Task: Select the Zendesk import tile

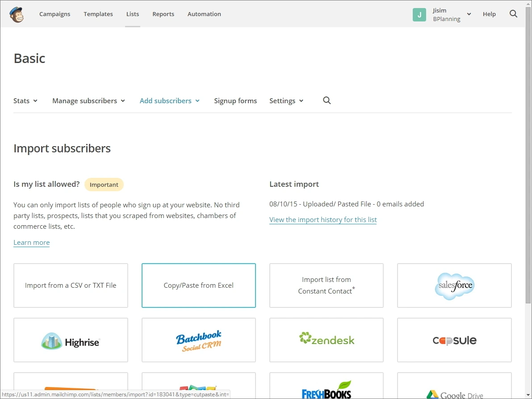Action: pyautogui.click(x=327, y=340)
